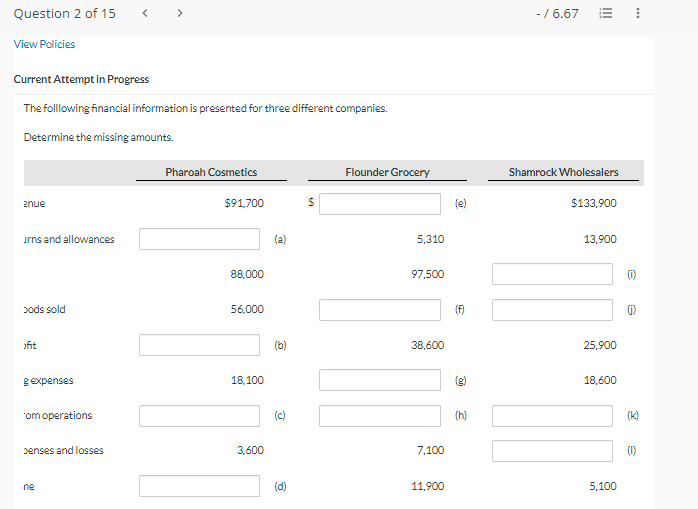Image resolution: width=698 pixels, height=509 pixels.
Task: Click the score display showing - / 6.67
Action: click(x=557, y=13)
